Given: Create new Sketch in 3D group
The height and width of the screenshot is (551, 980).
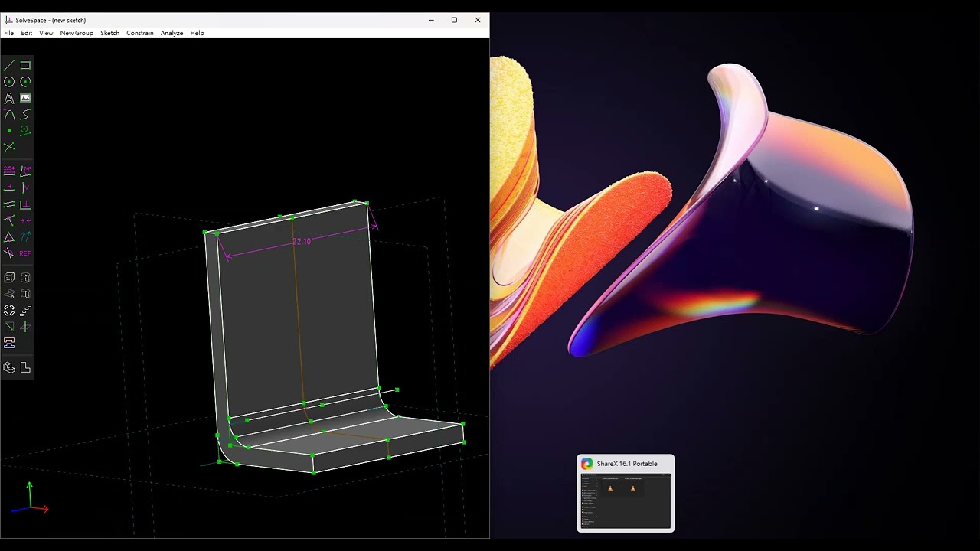Looking at the screenshot, I should (25, 327).
